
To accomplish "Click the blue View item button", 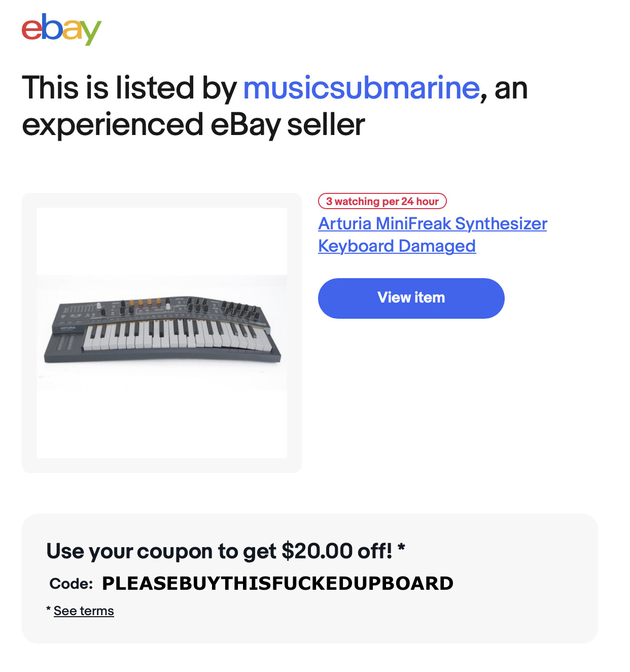I will point(411,298).
